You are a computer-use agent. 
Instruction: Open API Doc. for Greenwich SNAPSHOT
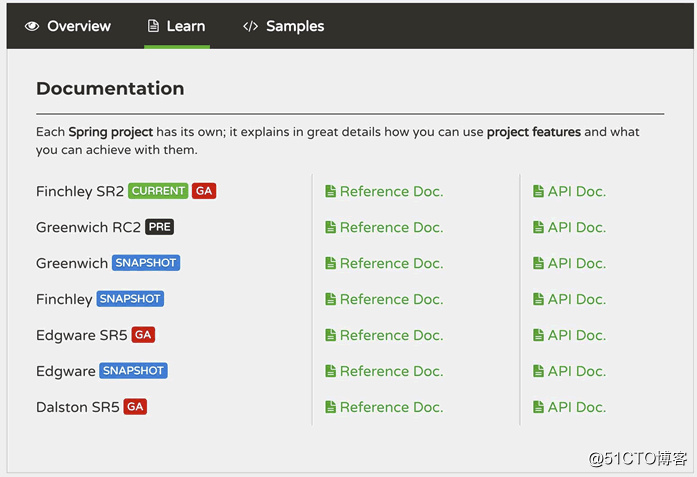569,263
